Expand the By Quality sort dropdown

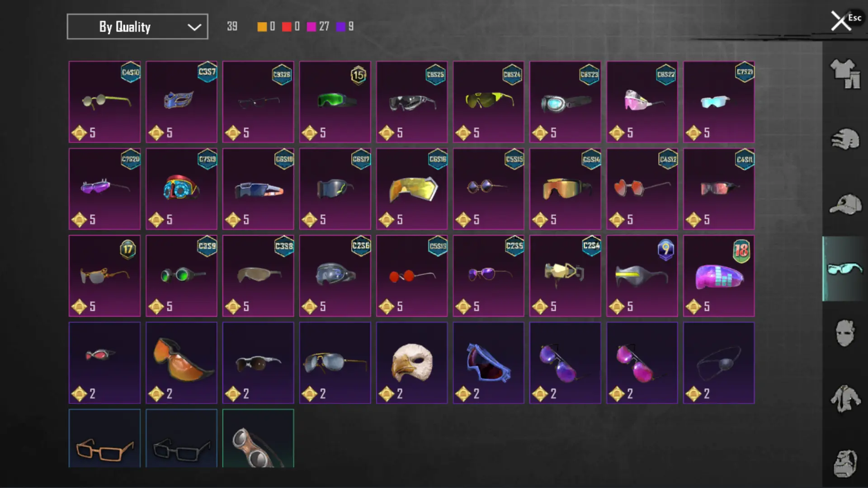(x=137, y=27)
